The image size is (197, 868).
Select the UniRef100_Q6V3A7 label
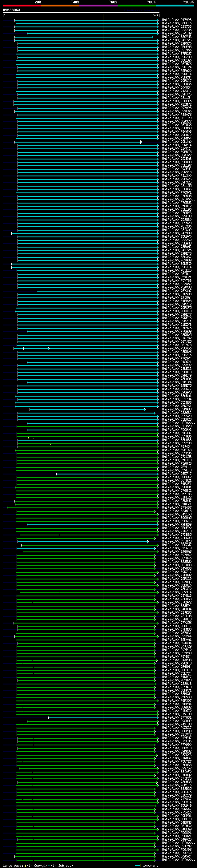pyautogui.click(x=177, y=291)
